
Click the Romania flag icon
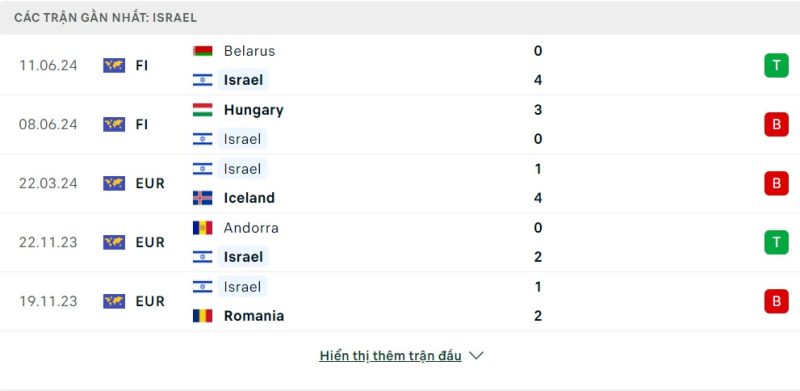[x=203, y=316]
